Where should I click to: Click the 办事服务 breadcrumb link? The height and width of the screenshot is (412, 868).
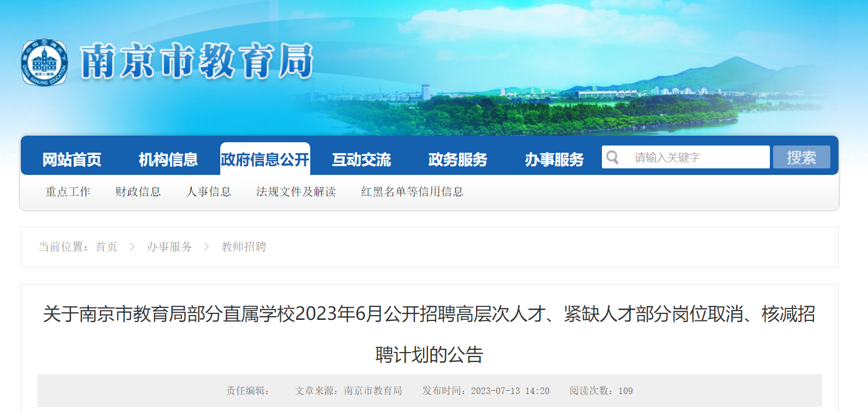[169, 247]
